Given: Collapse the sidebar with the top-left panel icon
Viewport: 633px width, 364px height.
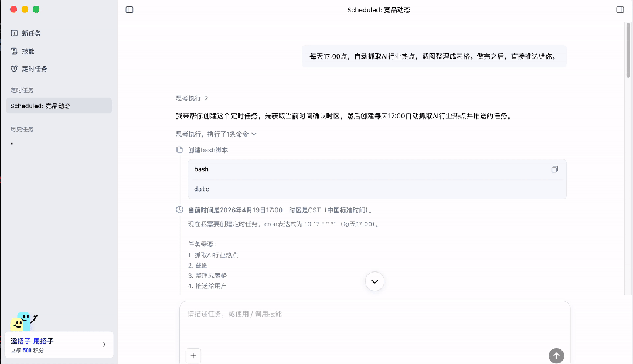Looking at the screenshot, I should 129,10.
